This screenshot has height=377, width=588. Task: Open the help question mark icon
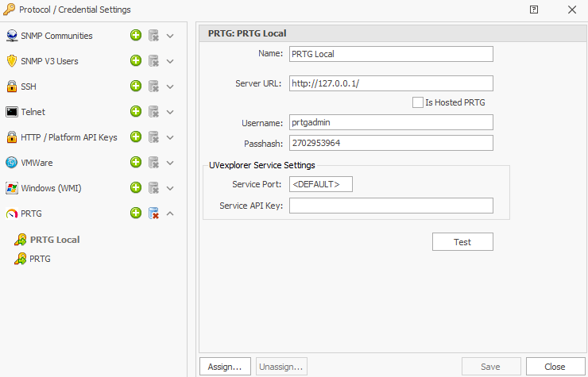coord(534,10)
